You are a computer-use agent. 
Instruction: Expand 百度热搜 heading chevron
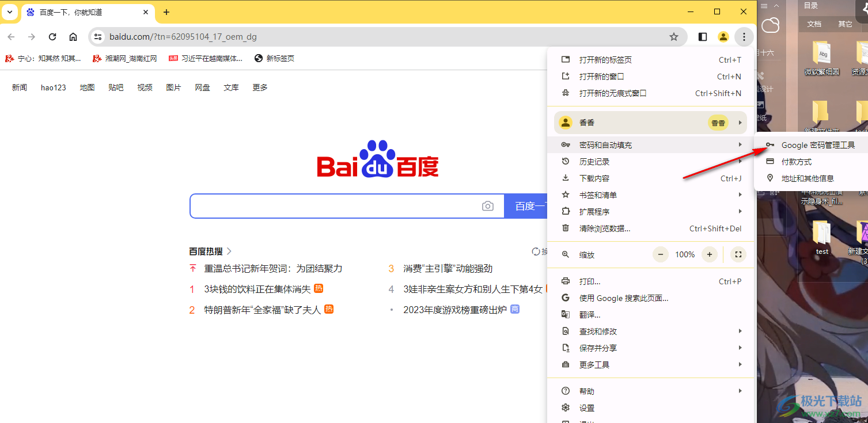click(229, 251)
